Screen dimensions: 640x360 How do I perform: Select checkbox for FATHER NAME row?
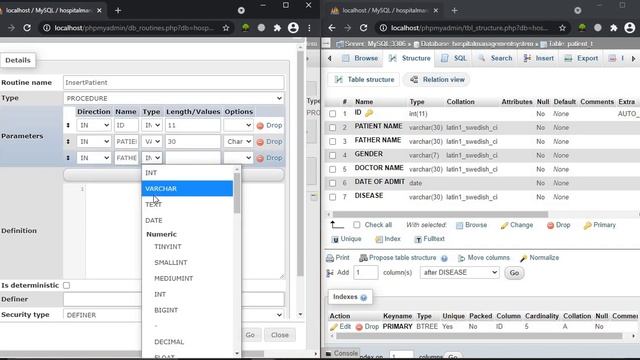[x=333, y=142]
